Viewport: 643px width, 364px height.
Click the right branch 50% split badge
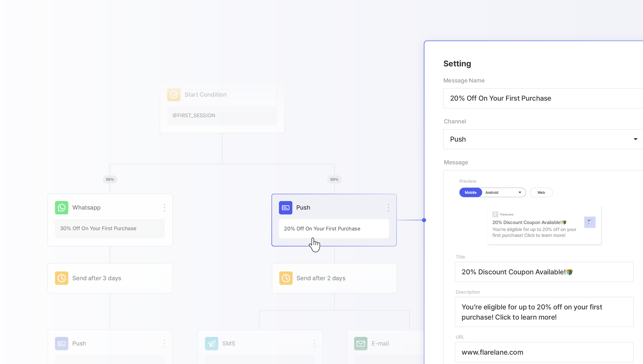(x=334, y=179)
